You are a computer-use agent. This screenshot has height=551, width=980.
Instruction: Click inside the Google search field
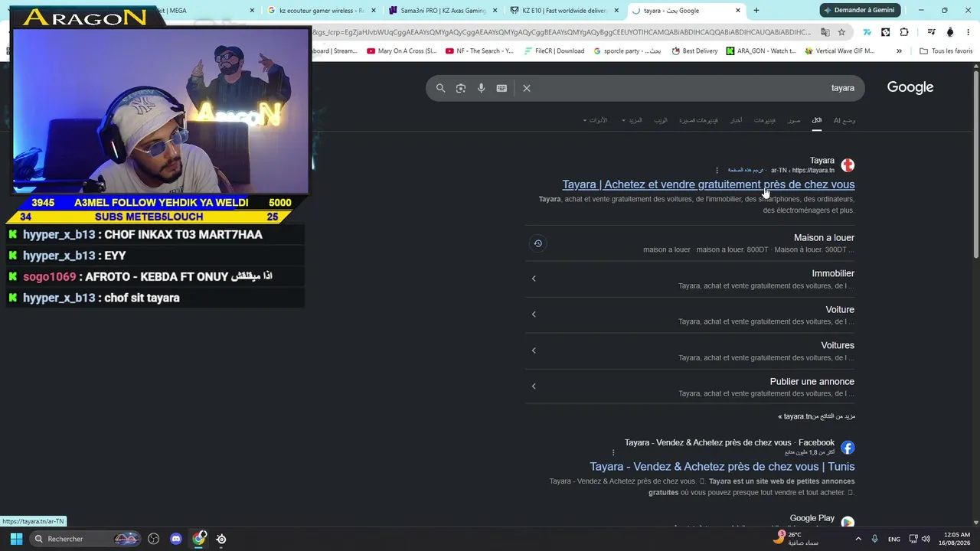point(681,88)
